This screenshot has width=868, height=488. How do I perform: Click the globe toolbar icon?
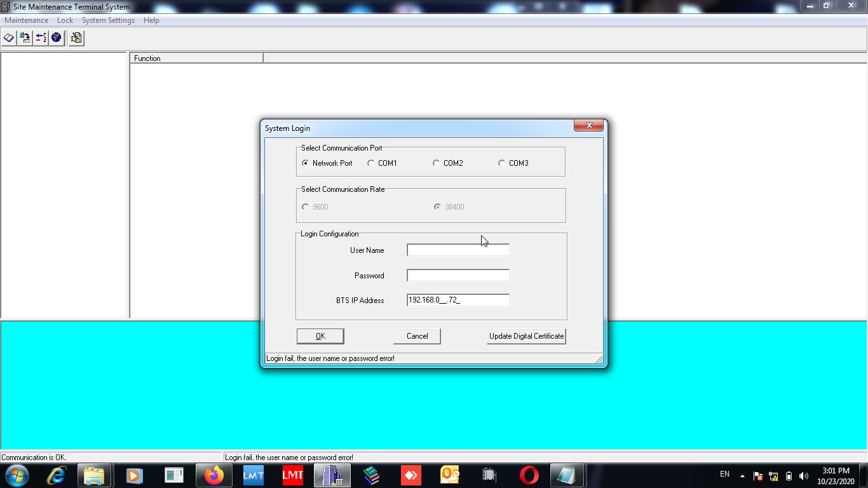57,38
